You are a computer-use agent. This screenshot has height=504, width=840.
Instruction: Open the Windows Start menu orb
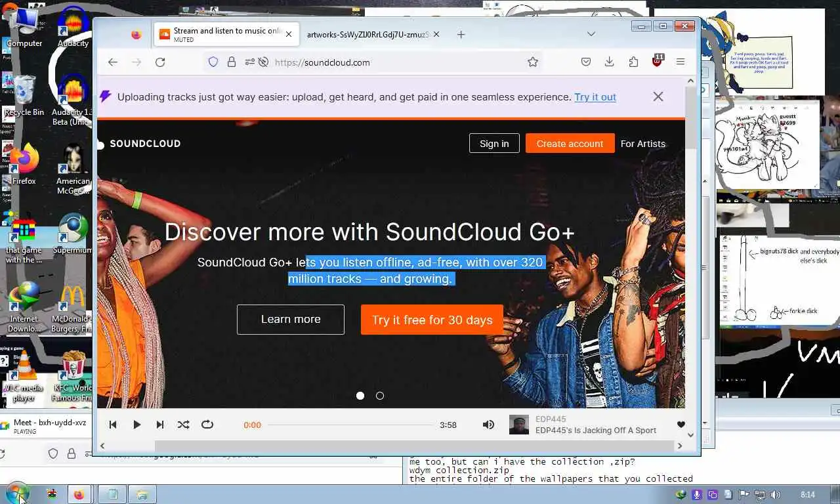[x=17, y=494]
